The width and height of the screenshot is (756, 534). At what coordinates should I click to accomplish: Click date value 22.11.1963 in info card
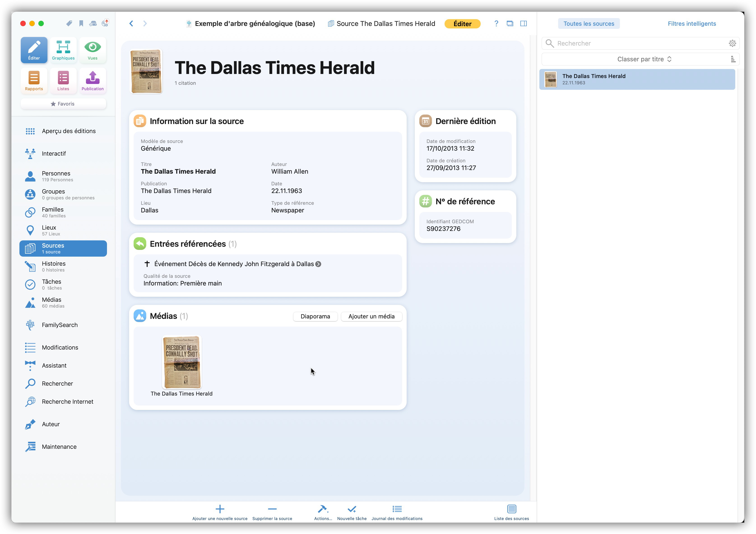[286, 191]
